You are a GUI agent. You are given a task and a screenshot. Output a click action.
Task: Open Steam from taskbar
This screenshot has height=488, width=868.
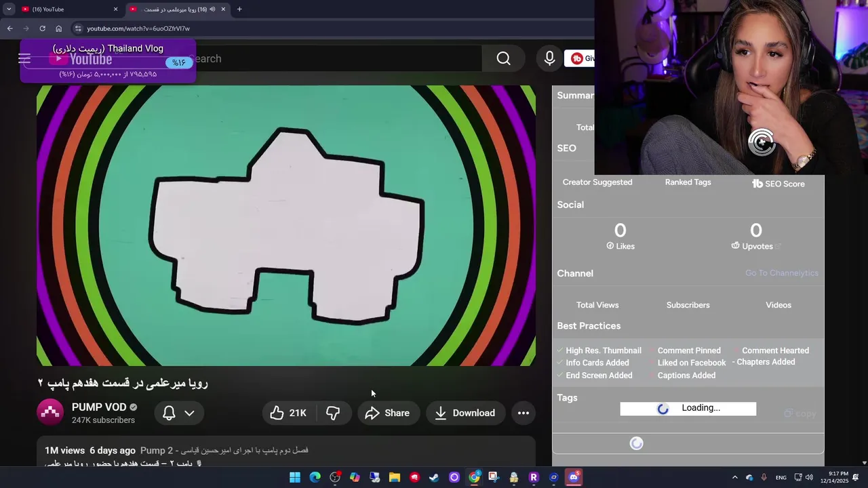[x=434, y=477]
